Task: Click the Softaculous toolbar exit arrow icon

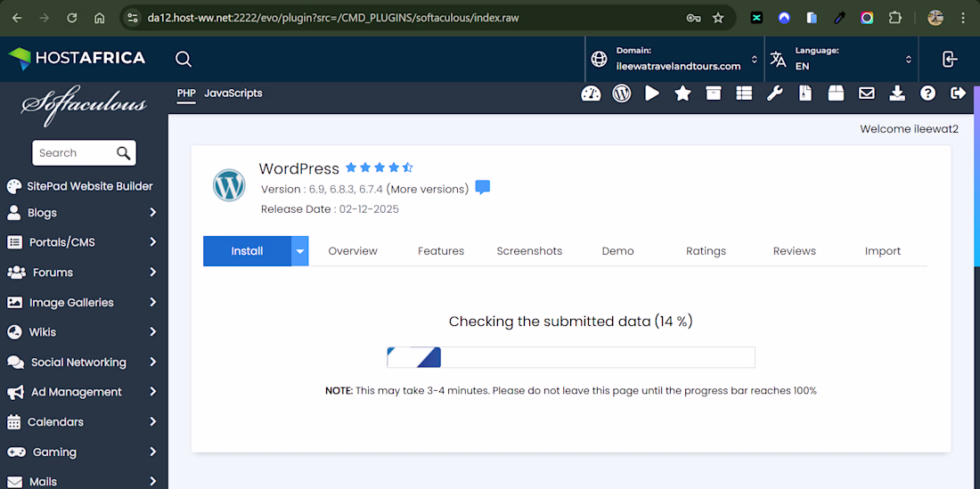Action: (958, 94)
